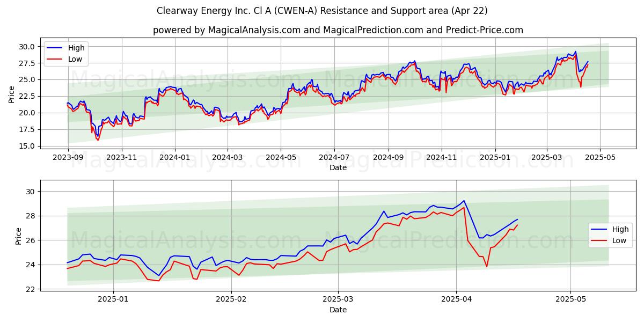Click the '2025-03' tick on top chart
Viewport: 644px width, 322px height.
coord(547,158)
